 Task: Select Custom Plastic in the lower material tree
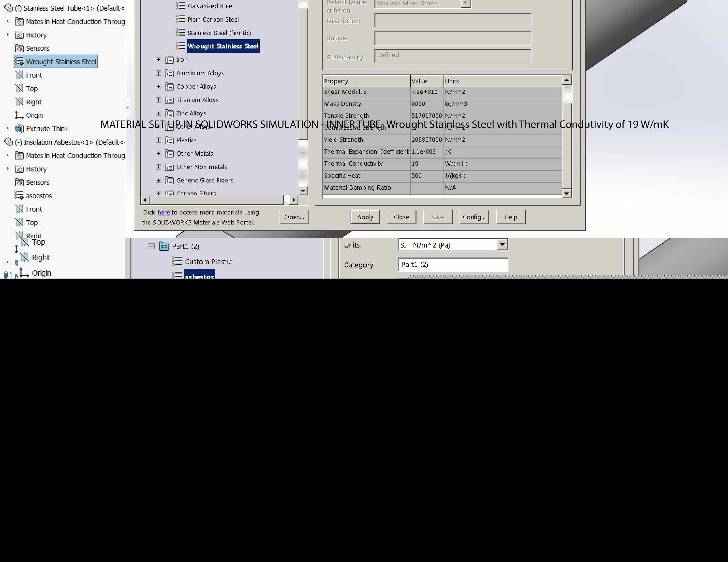point(208,262)
